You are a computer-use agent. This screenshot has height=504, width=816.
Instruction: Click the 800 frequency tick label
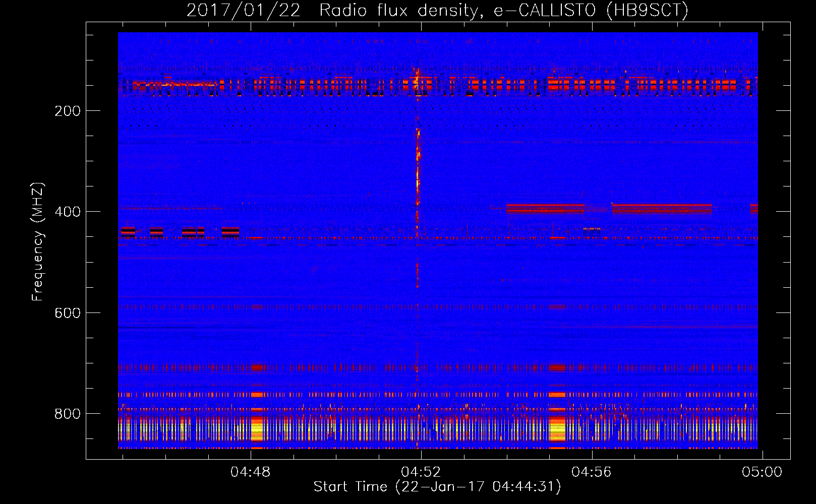(x=68, y=414)
